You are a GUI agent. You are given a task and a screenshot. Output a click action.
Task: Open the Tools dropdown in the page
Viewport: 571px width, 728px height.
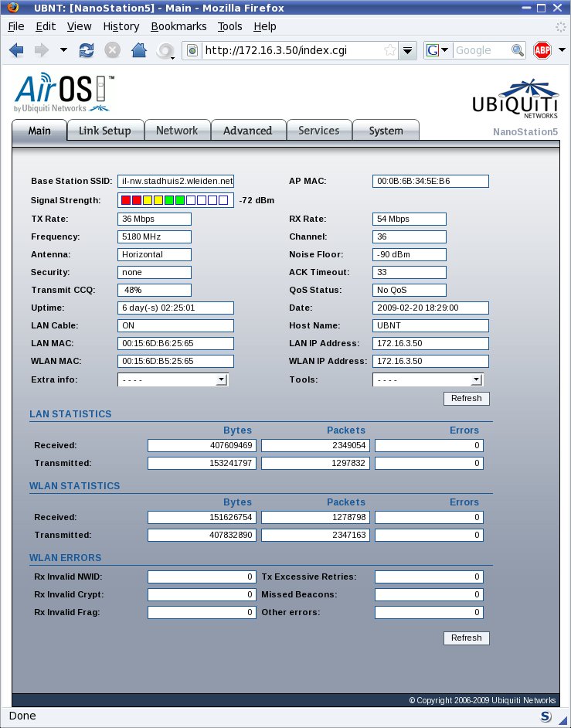click(476, 379)
